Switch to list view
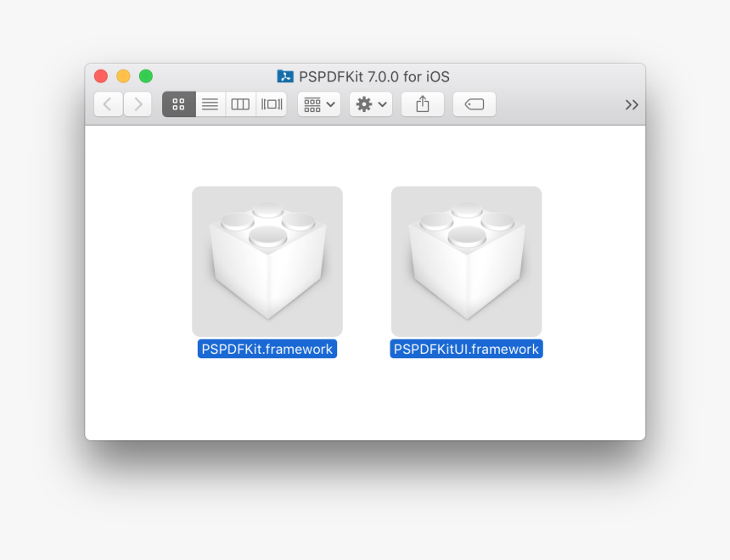The width and height of the screenshot is (730, 560). coord(210,104)
